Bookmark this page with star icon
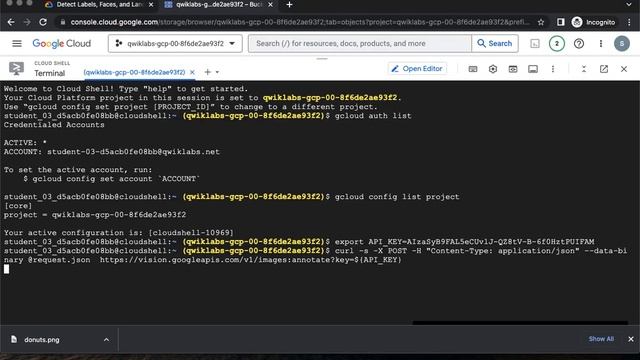The image size is (640, 360). pyautogui.click(x=541, y=22)
